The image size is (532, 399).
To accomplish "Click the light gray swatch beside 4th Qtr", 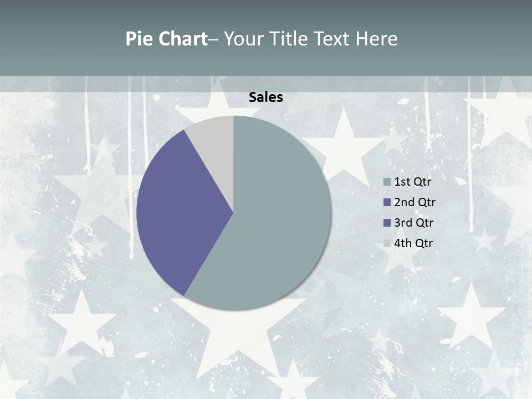I will point(387,243).
